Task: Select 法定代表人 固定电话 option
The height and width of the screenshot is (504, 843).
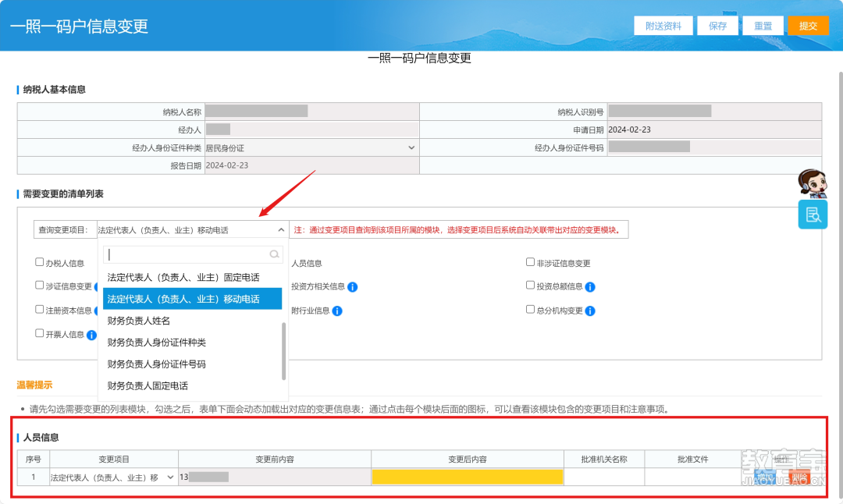Action: point(193,277)
